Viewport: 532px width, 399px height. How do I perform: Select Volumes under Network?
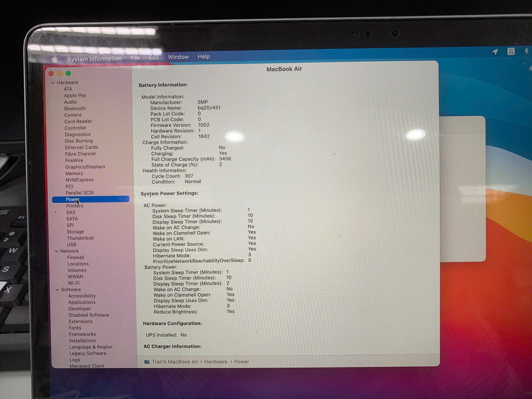[77, 271]
